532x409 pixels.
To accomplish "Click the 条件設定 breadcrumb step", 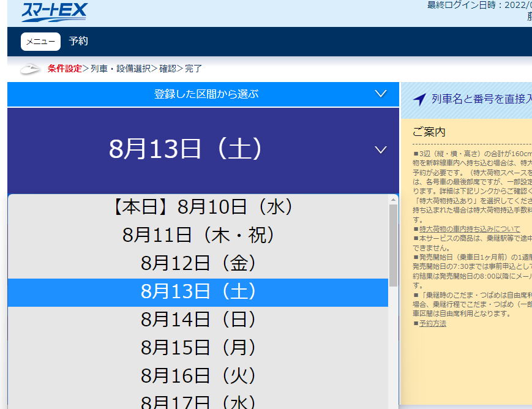I will pyautogui.click(x=64, y=69).
